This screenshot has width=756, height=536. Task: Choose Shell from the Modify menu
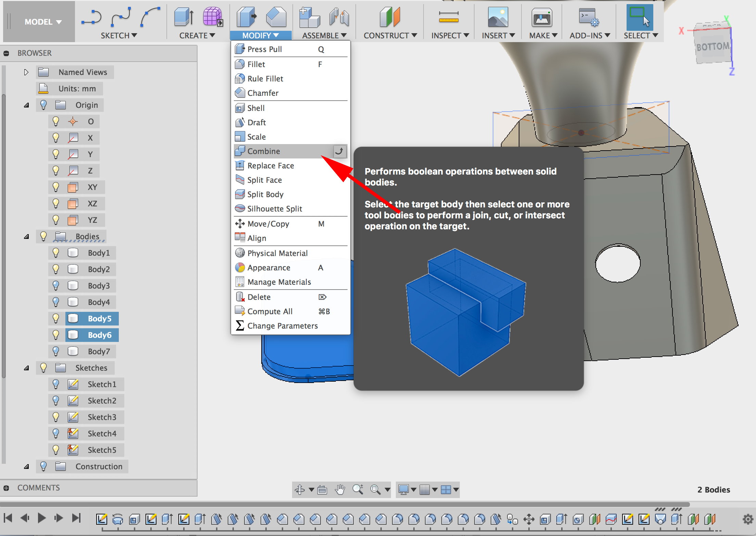[x=290, y=108]
